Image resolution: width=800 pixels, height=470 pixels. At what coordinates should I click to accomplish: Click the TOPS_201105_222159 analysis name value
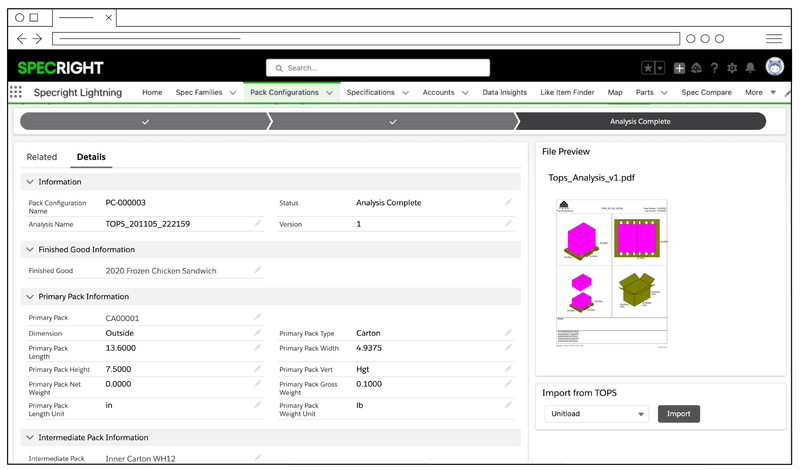pos(147,224)
